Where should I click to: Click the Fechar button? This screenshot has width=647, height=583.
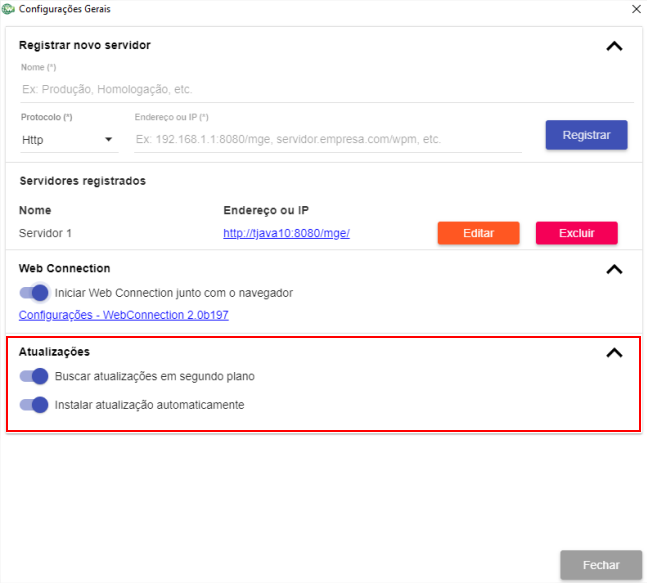click(x=601, y=565)
